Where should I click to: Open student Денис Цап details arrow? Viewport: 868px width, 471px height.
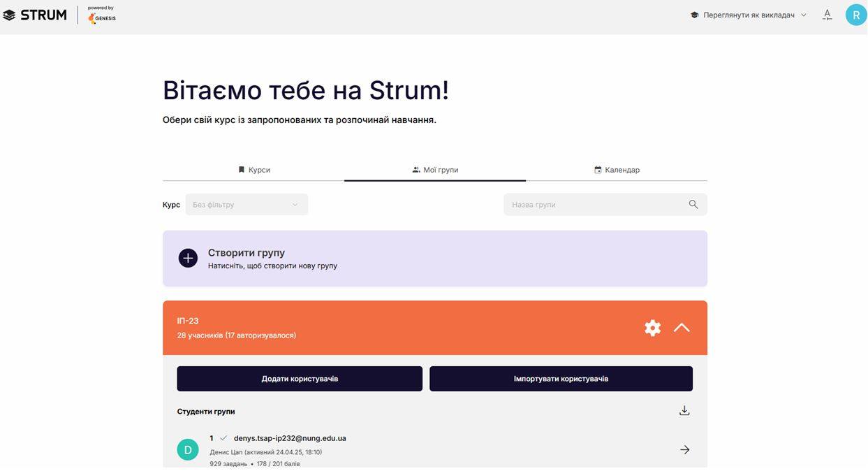pos(684,450)
